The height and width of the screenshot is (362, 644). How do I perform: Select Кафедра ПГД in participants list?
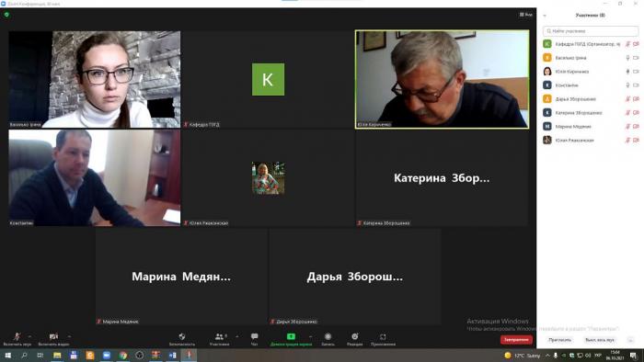click(591, 44)
